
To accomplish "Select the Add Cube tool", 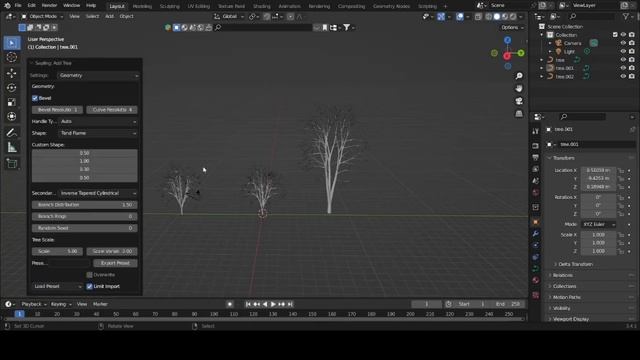I will 12,163.
